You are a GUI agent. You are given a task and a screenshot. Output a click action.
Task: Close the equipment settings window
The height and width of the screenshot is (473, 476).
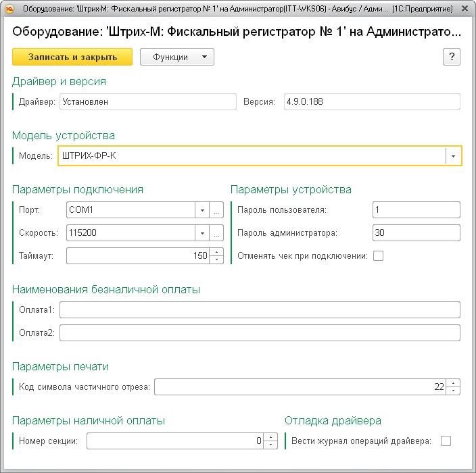pyautogui.click(x=463, y=9)
